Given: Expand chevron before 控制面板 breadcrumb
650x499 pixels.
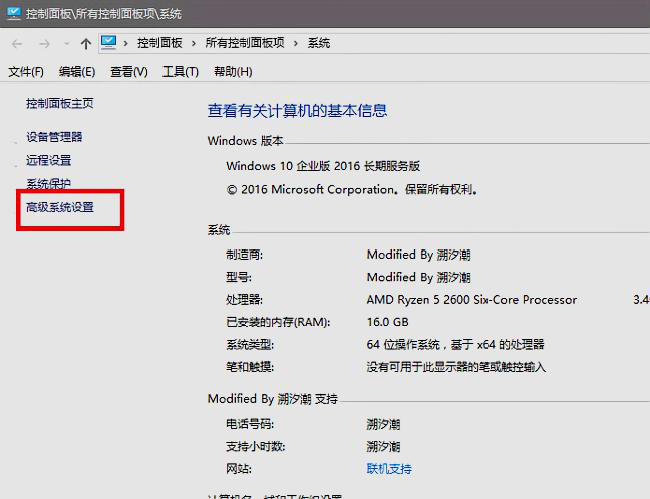Looking at the screenshot, I should click(126, 43).
